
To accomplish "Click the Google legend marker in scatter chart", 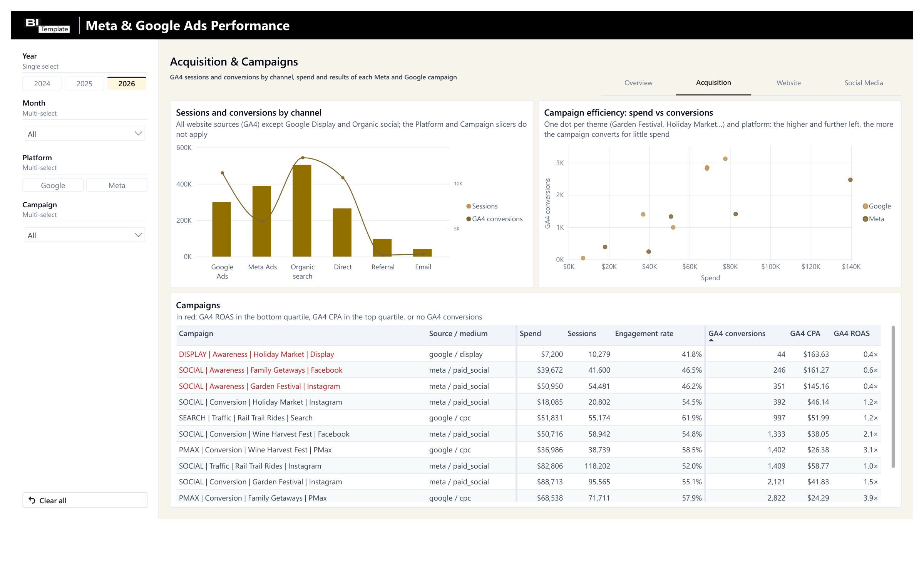I will (x=865, y=206).
